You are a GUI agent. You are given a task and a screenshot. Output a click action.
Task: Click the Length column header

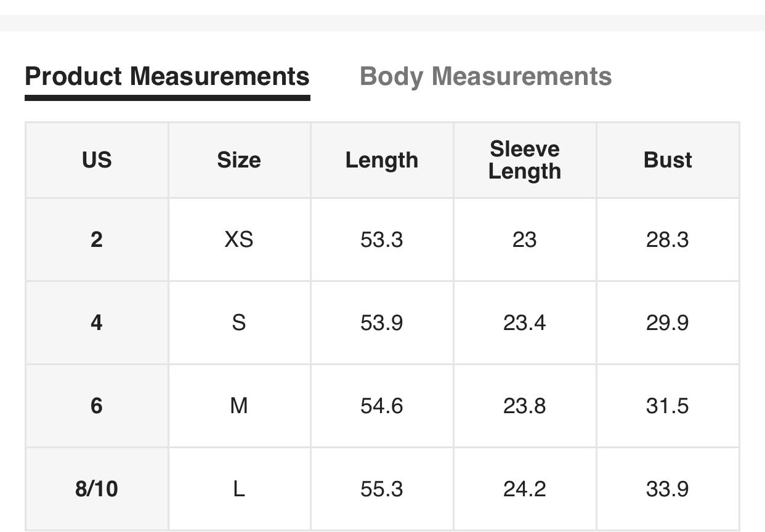tap(382, 160)
